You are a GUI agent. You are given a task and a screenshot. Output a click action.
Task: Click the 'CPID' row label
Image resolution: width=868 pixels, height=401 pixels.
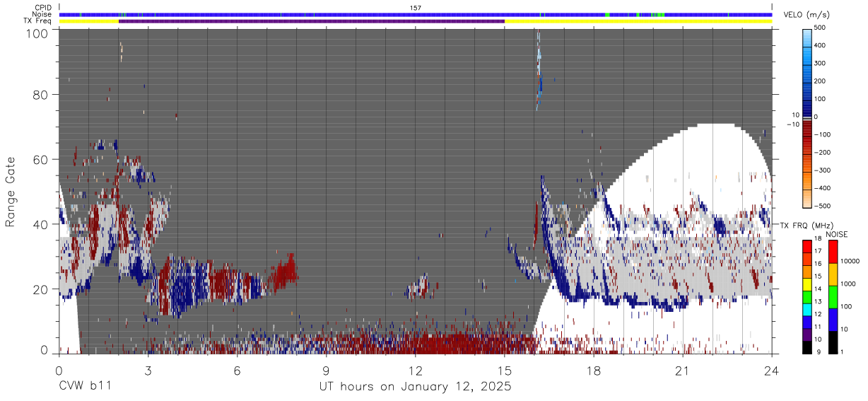(x=44, y=8)
